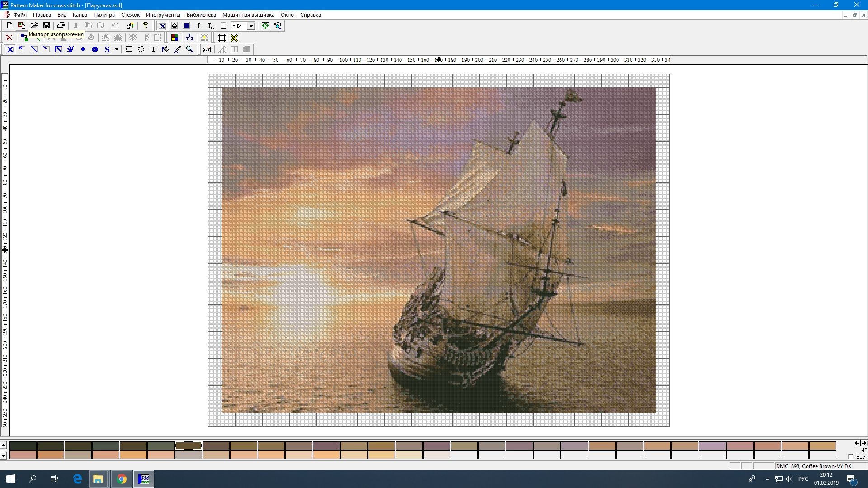Open the Палитра menu
Viewport: 868px width, 488px height.
point(104,15)
